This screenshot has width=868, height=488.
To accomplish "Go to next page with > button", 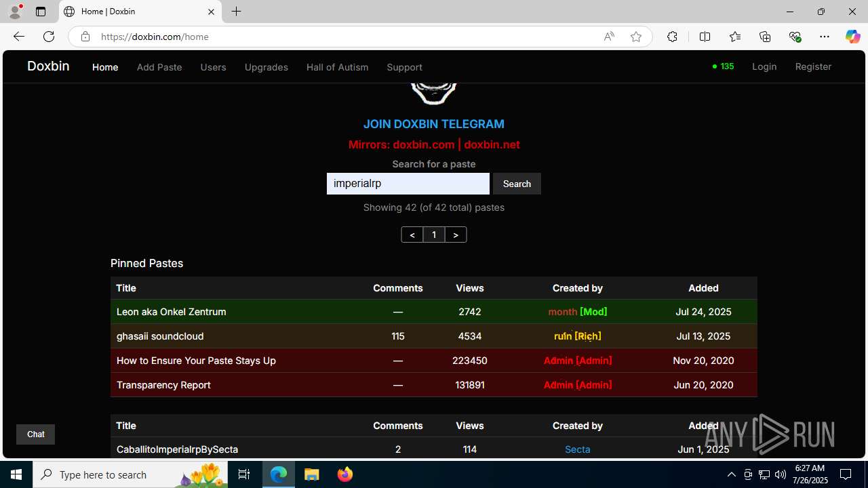I will [x=456, y=235].
